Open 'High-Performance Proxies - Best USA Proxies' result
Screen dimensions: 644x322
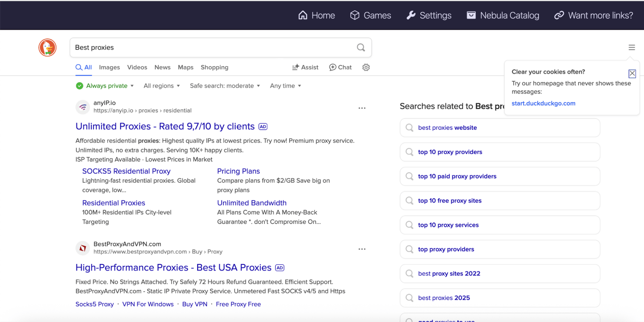173,267
